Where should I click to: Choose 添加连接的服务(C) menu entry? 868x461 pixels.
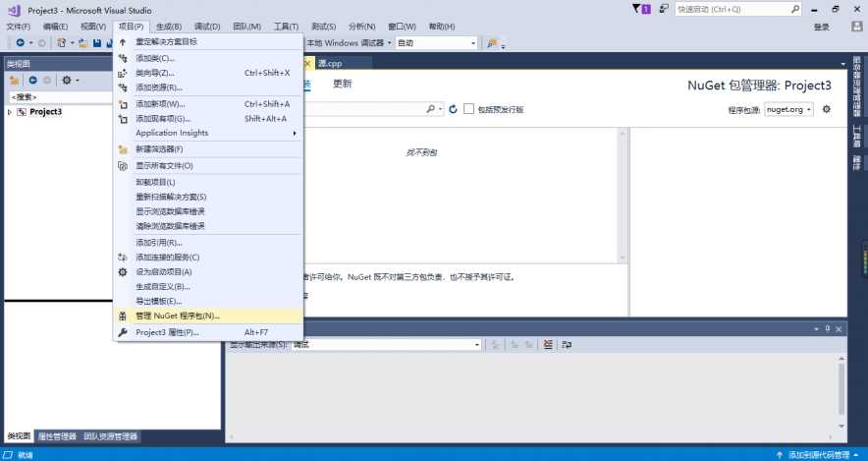168,258
